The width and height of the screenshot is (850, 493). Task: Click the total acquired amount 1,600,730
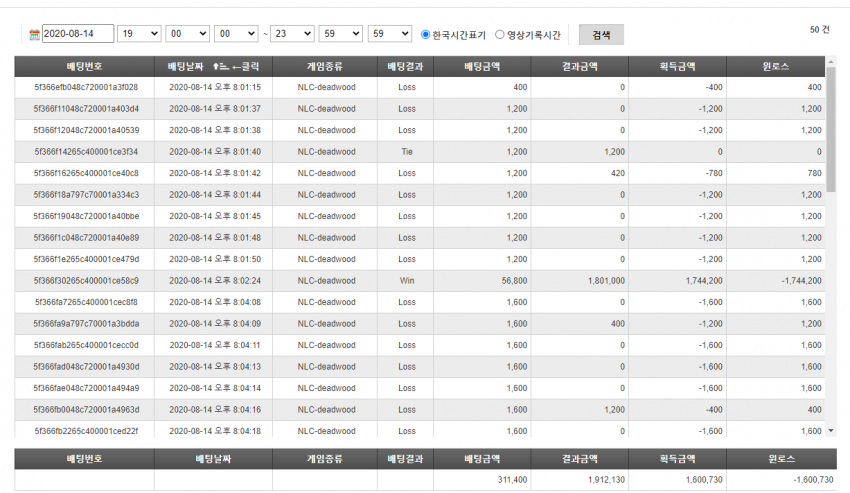click(704, 479)
